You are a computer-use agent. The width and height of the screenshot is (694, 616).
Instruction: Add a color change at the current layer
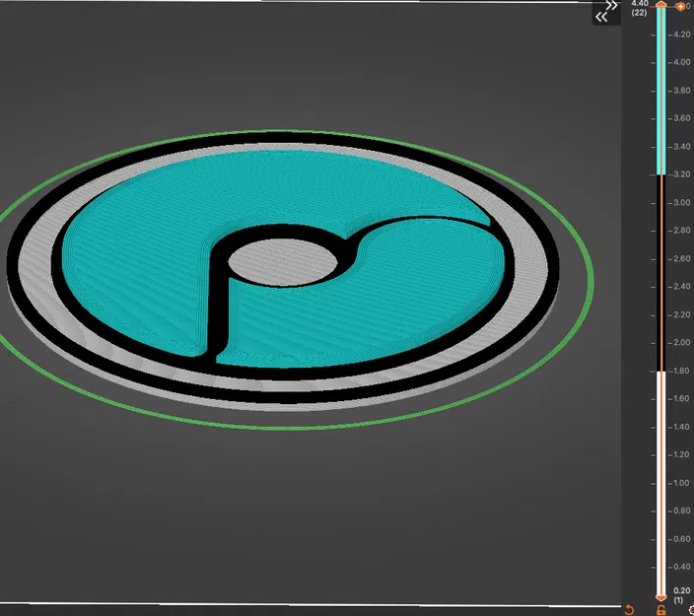681,6
